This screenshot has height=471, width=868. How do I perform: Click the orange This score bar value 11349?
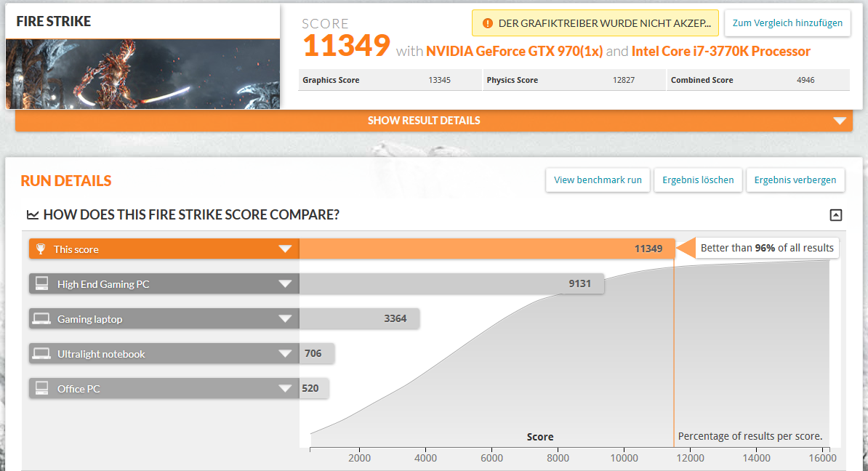pyautogui.click(x=648, y=249)
